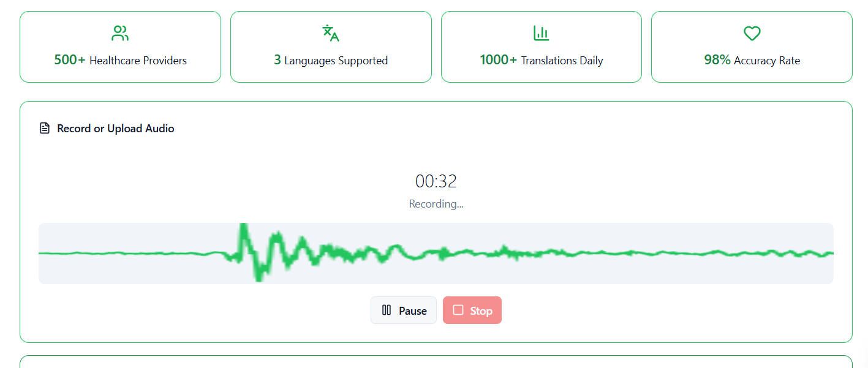868x368 pixels.
Task: Click the collapsed panel below the recorder
Action: pos(436,361)
